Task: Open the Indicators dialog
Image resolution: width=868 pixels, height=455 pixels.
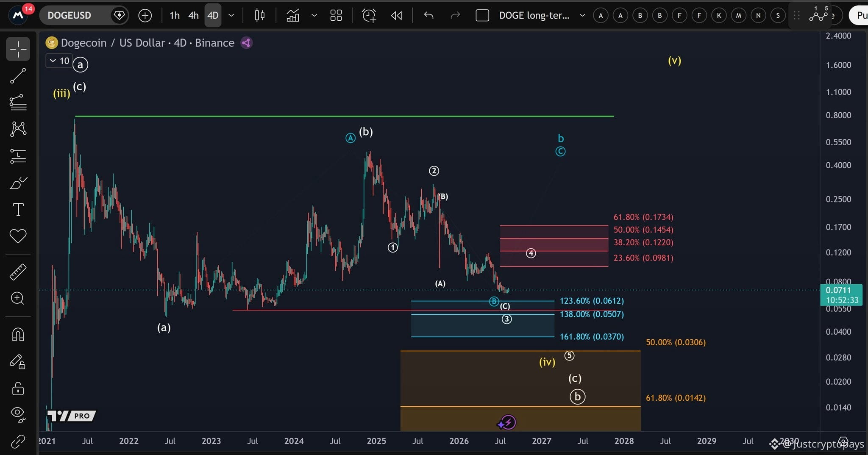Action: pos(293,16)
